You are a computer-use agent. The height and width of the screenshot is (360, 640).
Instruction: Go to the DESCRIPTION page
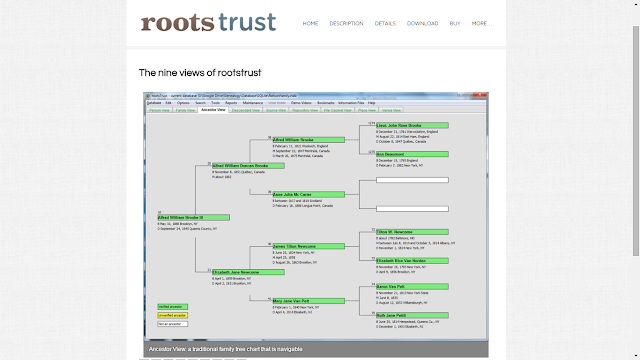click(346, 24)
